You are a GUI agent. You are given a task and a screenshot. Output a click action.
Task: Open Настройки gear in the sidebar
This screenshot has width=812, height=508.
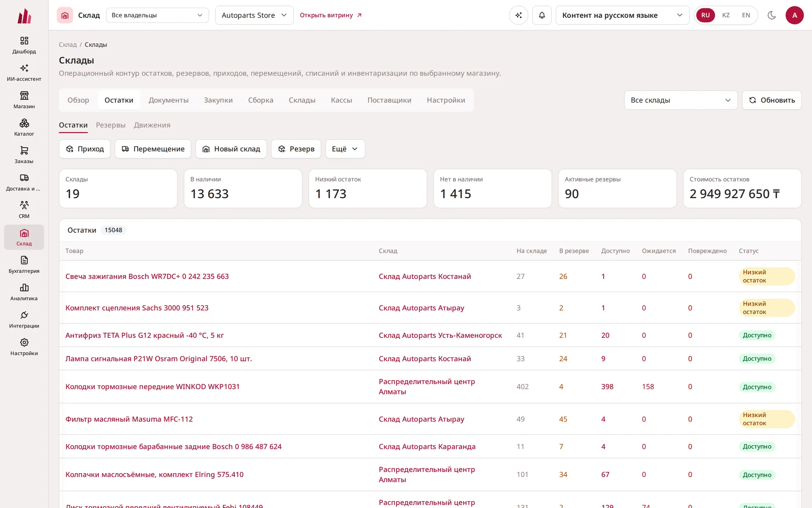[x=24, y=347]
